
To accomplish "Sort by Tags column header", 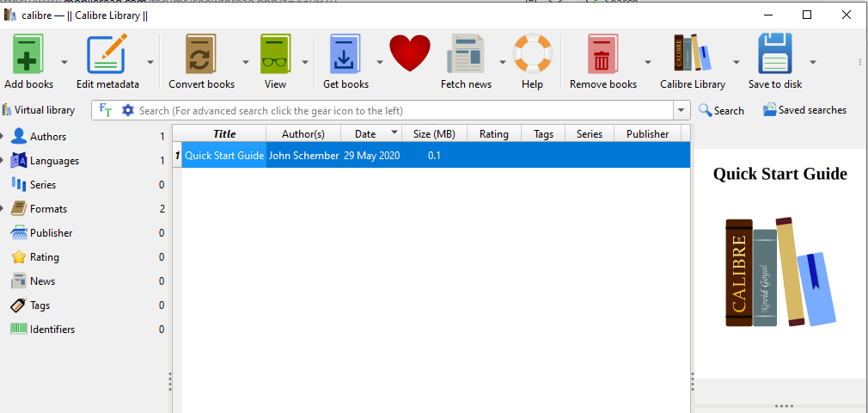I will (544, 133).
